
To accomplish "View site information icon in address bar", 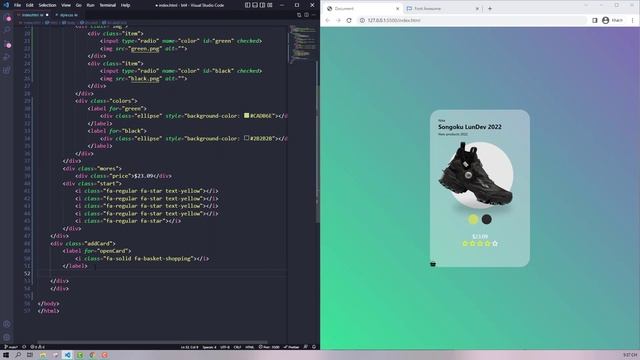I will [362, 20].
